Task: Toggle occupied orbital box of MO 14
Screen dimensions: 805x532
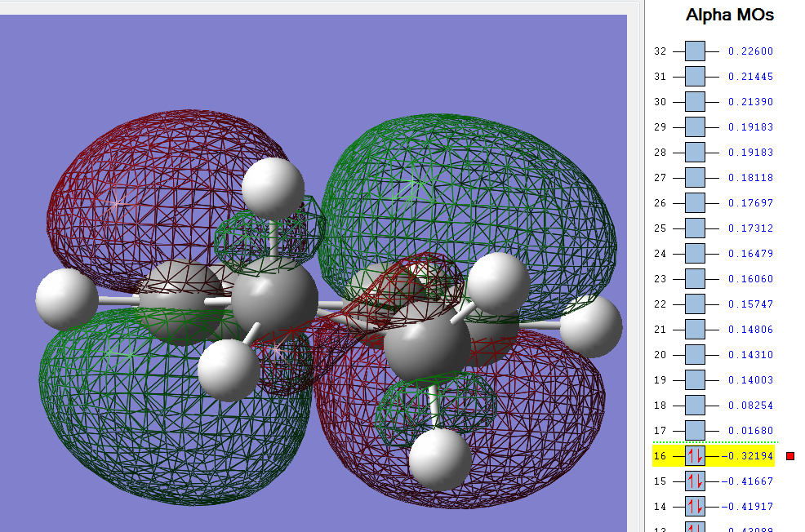Action: tap(695, 507)
